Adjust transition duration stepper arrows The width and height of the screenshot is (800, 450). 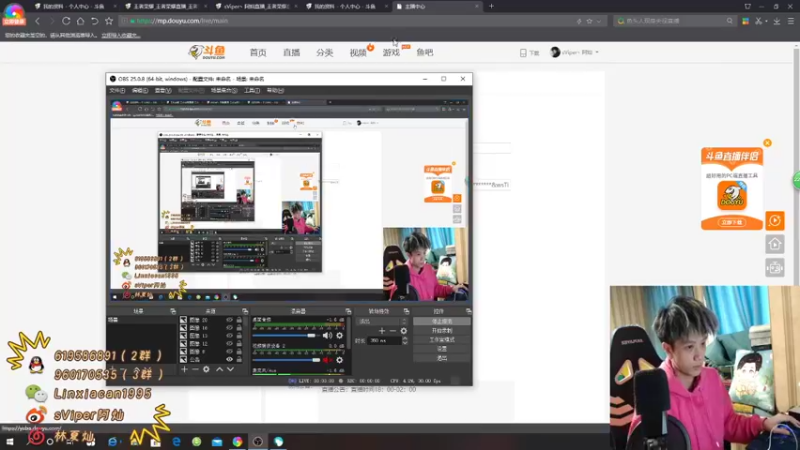click(405, 340)
